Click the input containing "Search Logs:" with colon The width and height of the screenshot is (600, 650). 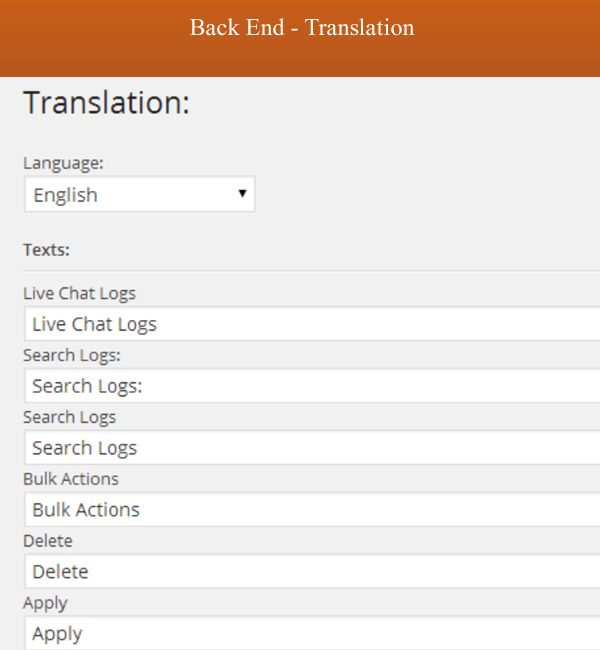(312, 386)
